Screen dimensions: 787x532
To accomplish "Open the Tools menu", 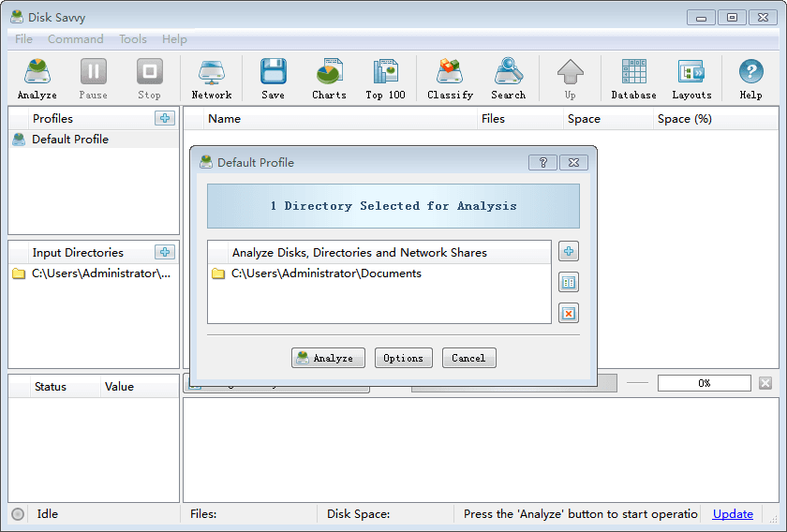I will coord(132,38).
